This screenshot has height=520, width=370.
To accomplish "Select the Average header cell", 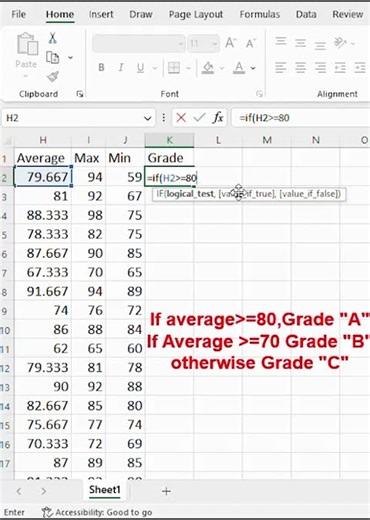I will coord(43,158).
